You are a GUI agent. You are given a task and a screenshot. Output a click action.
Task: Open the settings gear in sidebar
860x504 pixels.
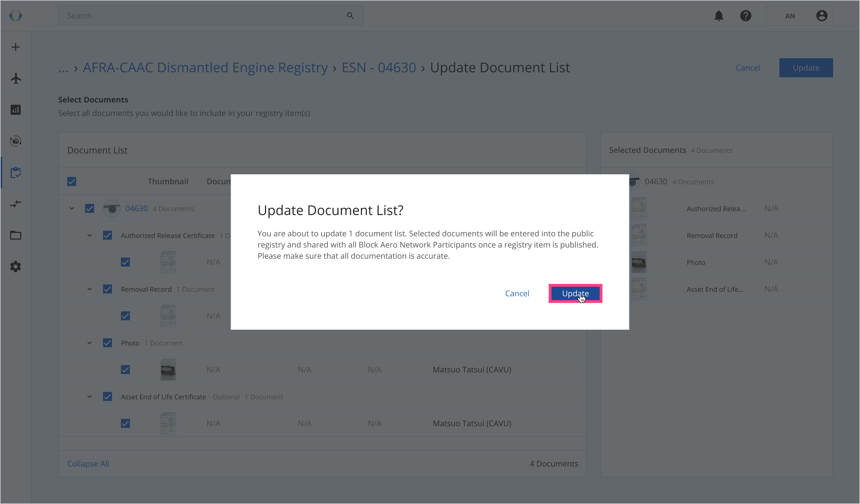(x=16, y=267)
